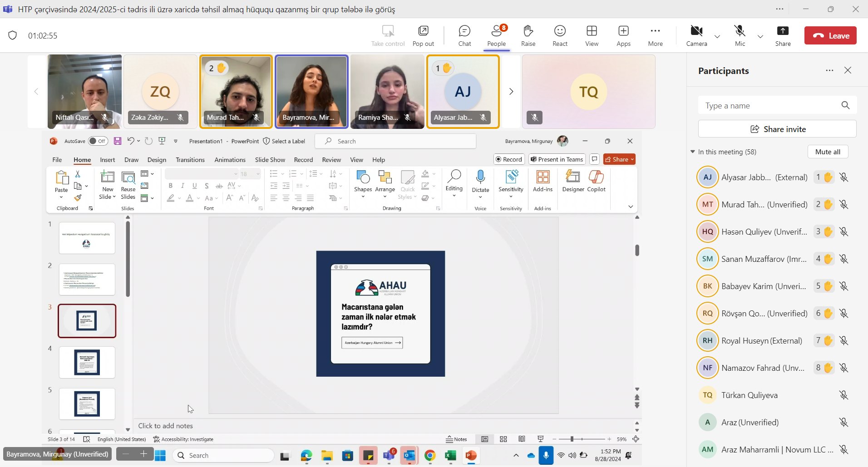Click Select a Label

coord(284,141)
